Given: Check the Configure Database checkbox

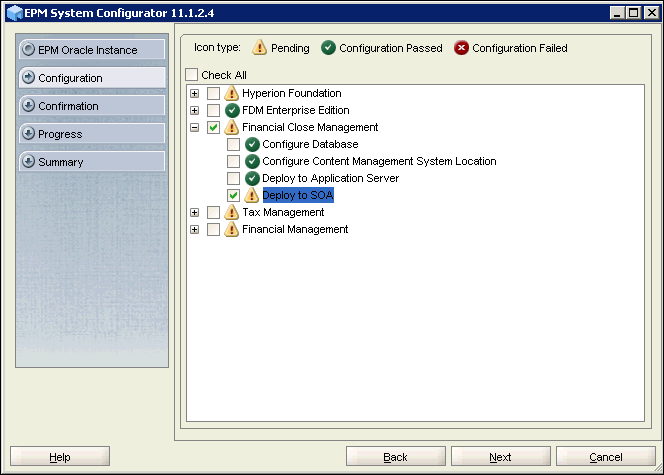Looking at the screenshot, I should tap(233, 144).
